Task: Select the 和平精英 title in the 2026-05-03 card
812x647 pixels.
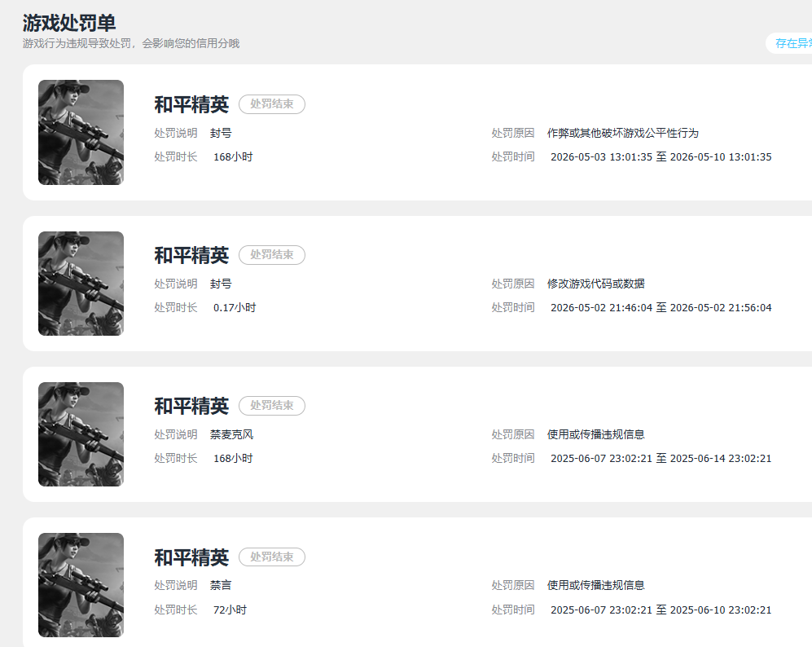Action: [x=191, y=104]
